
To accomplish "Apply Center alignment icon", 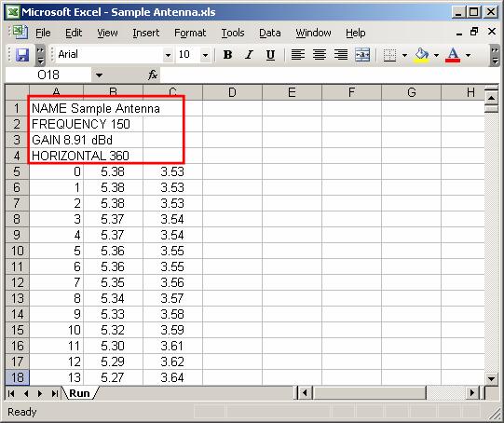I will click(x=320, y=55).
